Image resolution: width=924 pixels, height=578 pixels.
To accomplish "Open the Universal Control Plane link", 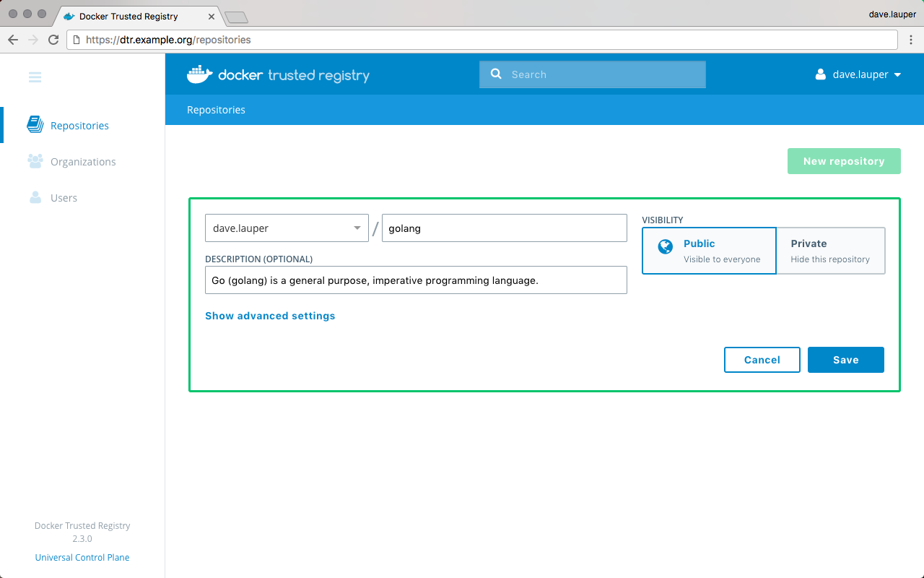I will coord(82,557).
